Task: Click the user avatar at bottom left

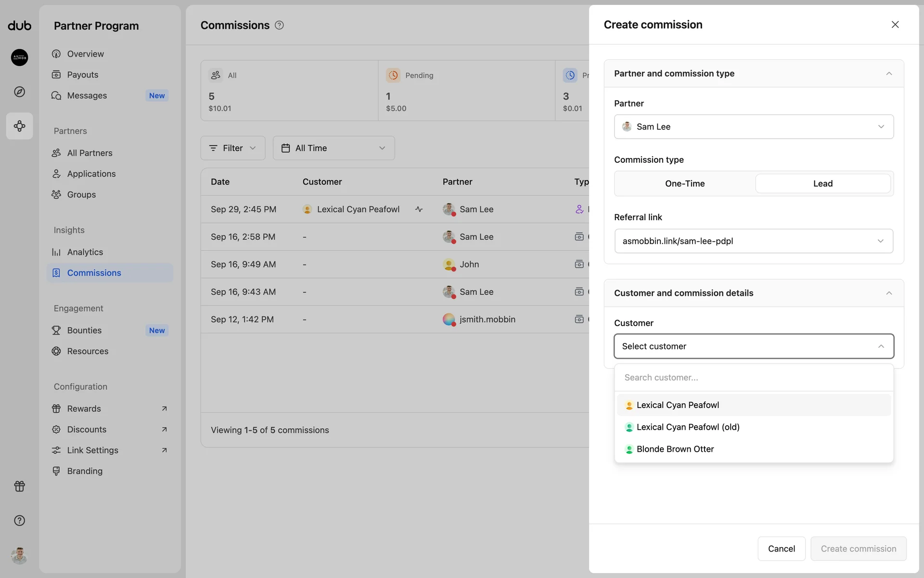Action: [x=19, y=555]
